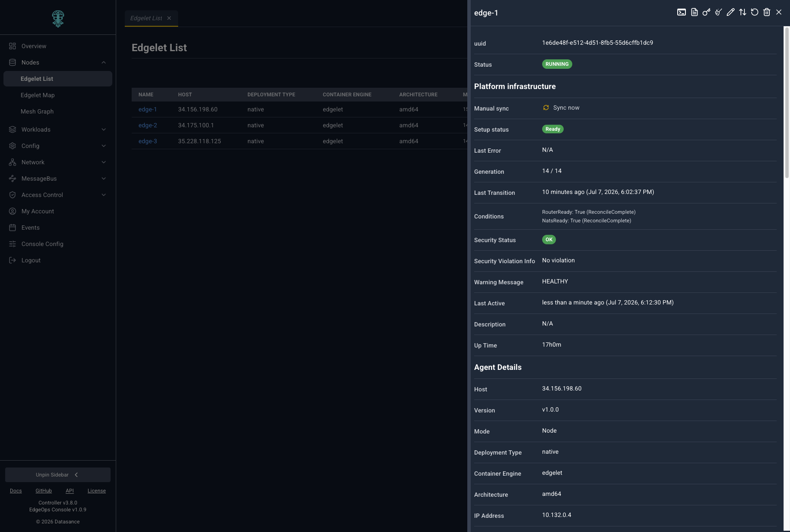Click the Events calendar icon

12,228
